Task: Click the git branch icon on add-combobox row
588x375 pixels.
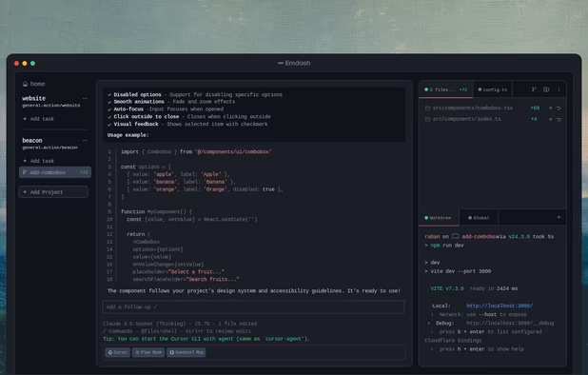Action: 25,172
